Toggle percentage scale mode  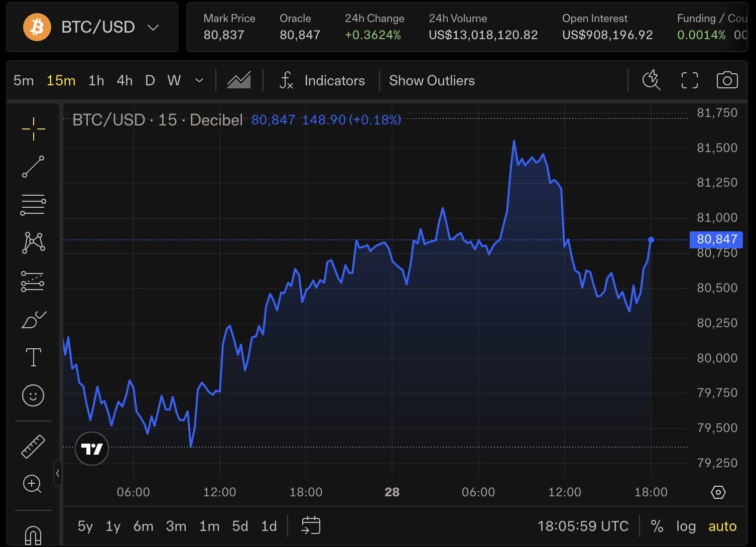(657, 526)
